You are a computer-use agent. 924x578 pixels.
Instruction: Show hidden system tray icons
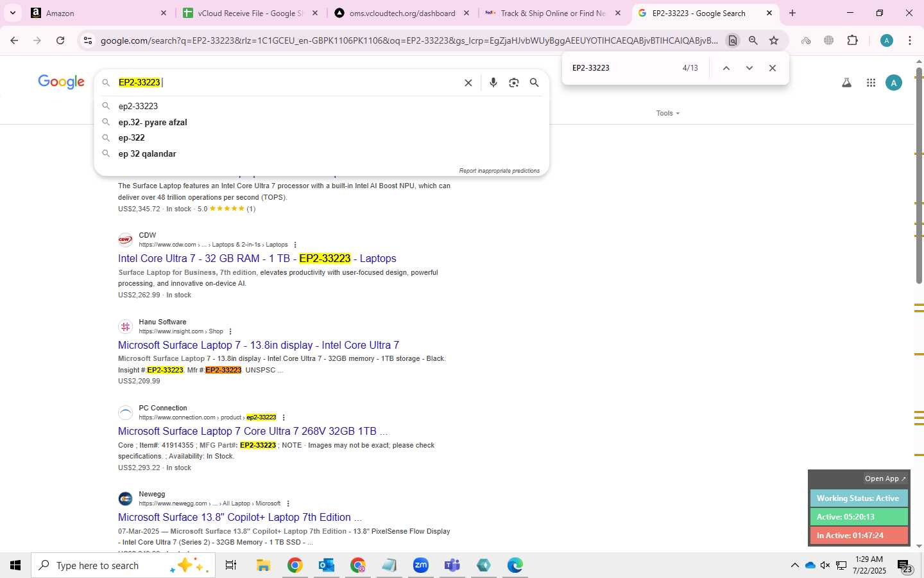[x=794, y=565]
